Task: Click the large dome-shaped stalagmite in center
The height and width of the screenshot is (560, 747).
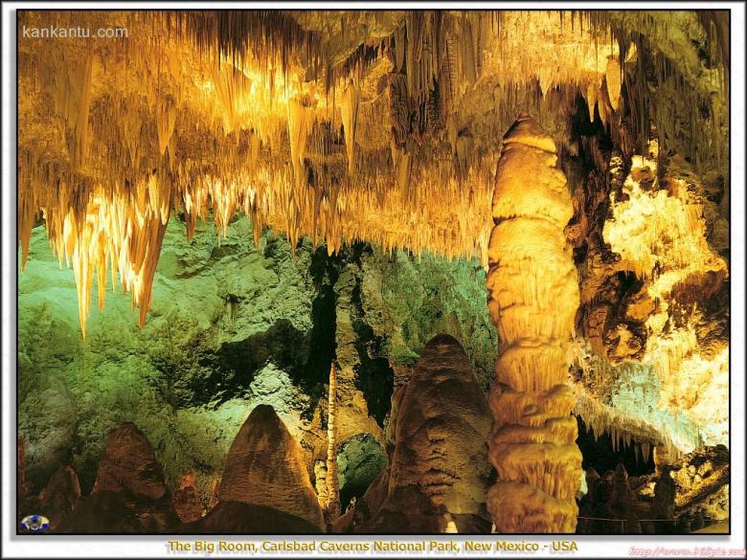Action: [441, 421]
